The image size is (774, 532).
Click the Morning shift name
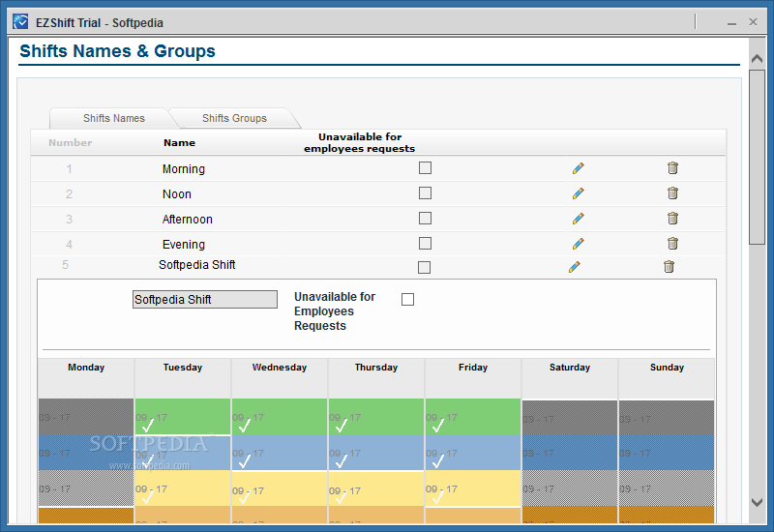tap(184, 168)
